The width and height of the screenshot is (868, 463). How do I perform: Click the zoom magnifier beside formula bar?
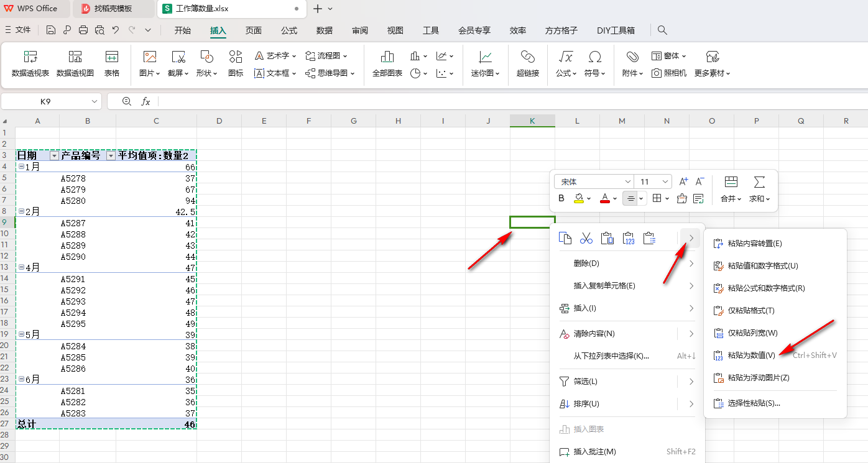click(127, 101)
